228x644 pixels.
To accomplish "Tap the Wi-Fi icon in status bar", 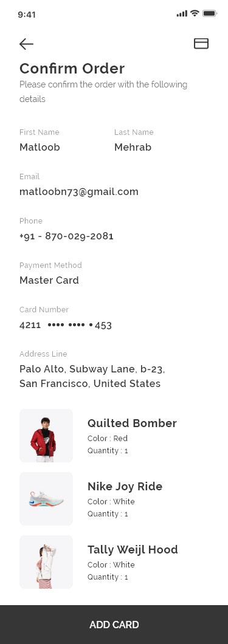I will [195, 13].
